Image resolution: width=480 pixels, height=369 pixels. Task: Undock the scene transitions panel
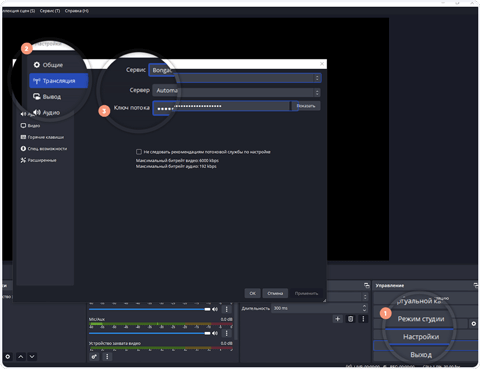[x=367, y=285]
